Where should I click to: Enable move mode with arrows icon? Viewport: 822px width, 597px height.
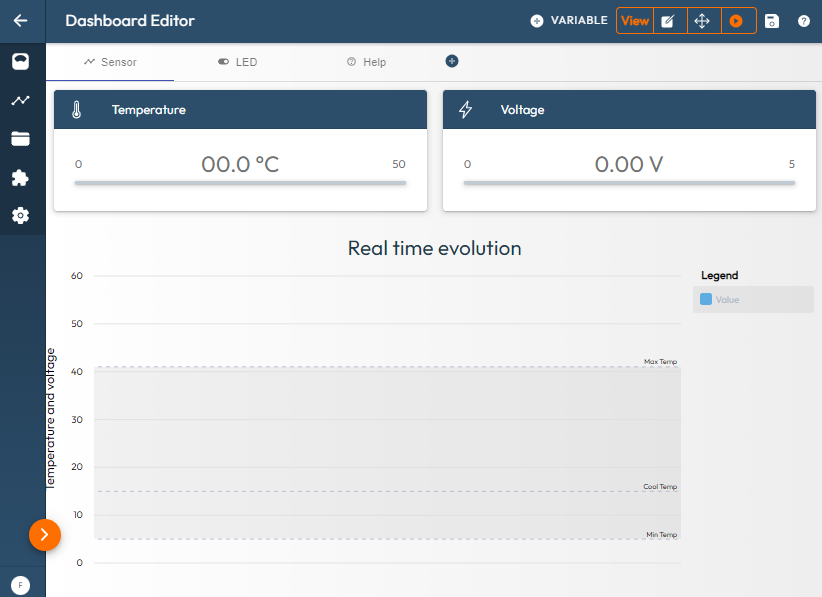coord(702,21)
